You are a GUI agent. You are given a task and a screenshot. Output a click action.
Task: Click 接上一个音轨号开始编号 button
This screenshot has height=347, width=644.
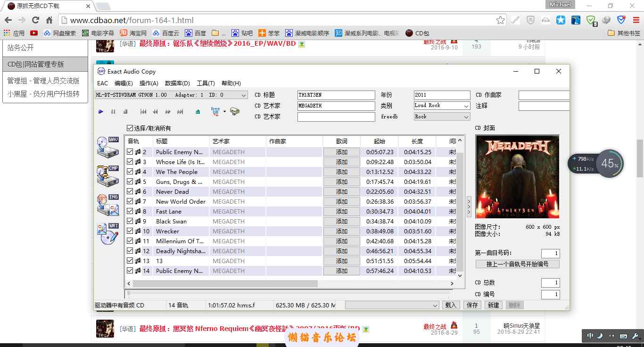coord(517,264)
